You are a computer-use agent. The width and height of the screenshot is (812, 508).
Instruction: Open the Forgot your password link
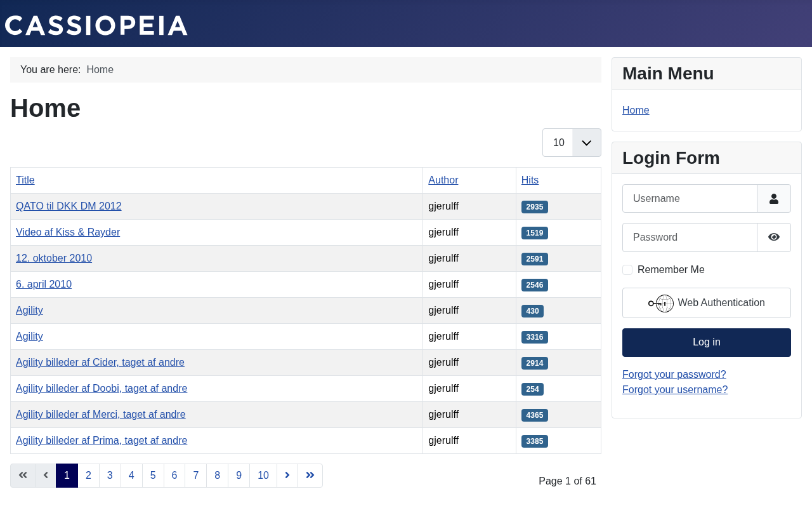pyautogui.click(x=674, y=375)
